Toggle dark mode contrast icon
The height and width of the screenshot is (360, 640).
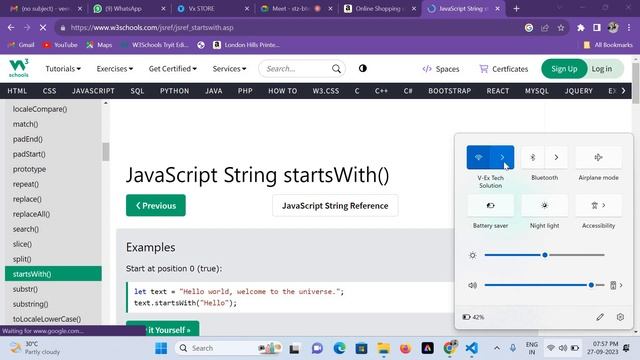(x=362, y=68)
